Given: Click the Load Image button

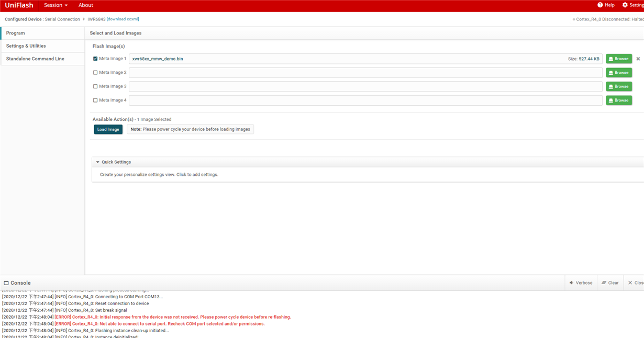Looking at the screenshot, I should [108, 129].
